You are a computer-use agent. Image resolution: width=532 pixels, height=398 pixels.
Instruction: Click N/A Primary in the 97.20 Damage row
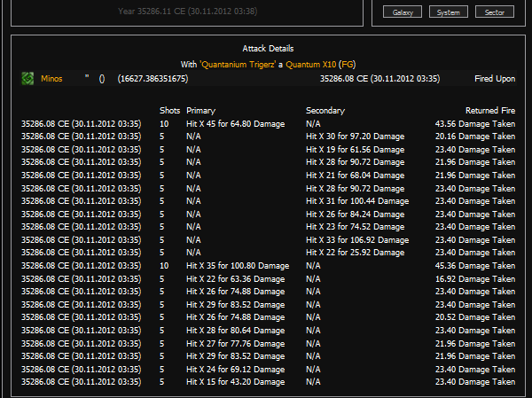pyautogui.click(x=193, y=137)
